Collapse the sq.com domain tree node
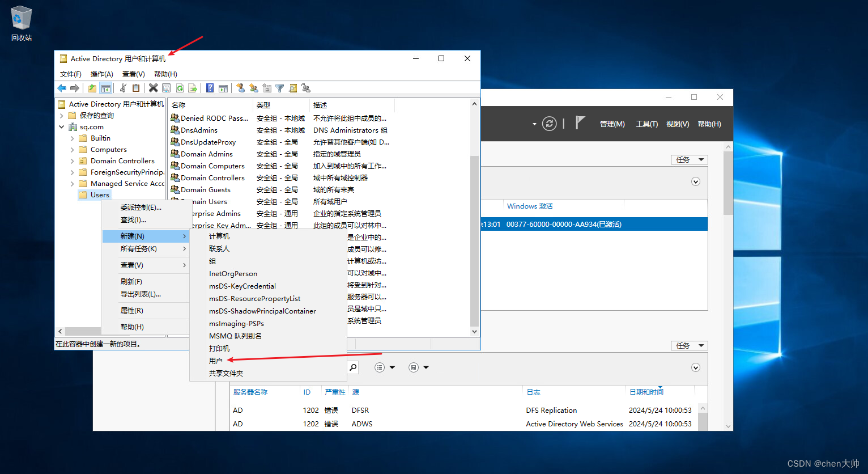Image resolution: width=868 pixels, height=474 pixels. [62, 127]
